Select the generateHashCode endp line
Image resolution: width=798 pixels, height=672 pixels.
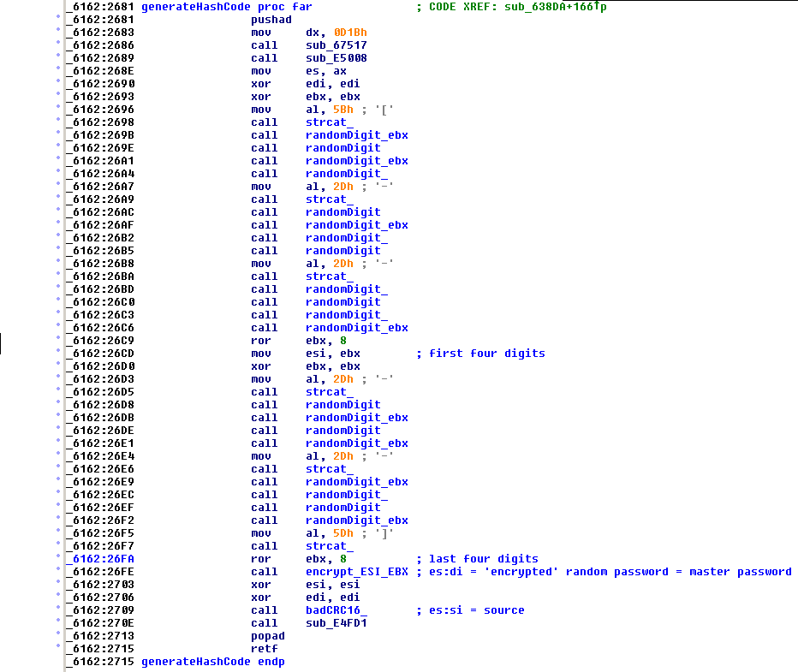tap(212, 662)
